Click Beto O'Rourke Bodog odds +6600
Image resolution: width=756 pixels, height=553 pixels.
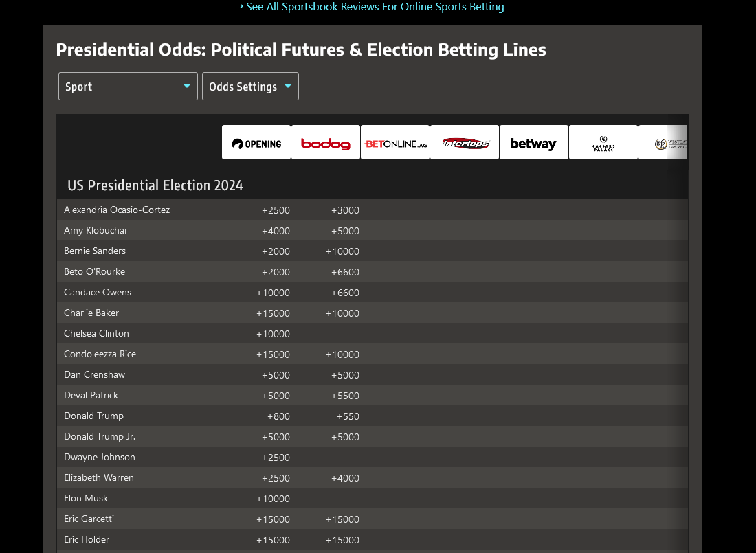tap(345, 272)
